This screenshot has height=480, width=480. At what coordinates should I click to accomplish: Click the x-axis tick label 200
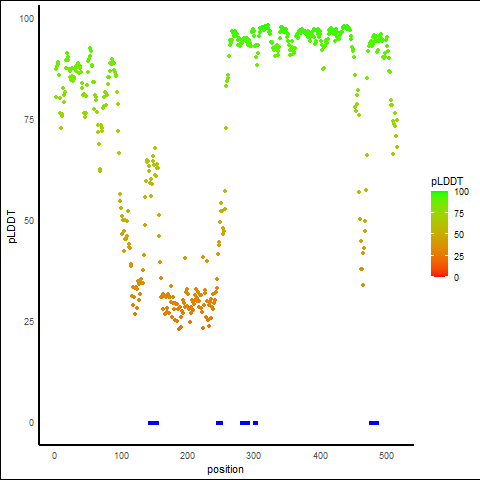coord(187,455)
